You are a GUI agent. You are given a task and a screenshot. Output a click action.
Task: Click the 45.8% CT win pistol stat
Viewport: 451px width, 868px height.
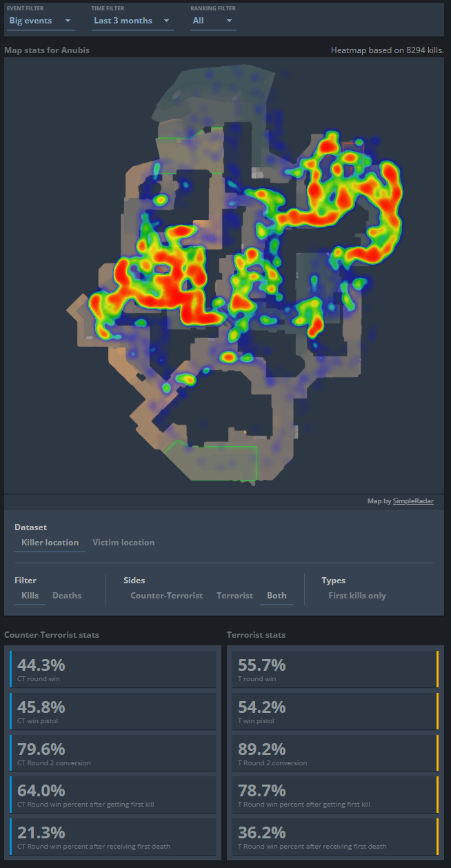coord(113,711)
